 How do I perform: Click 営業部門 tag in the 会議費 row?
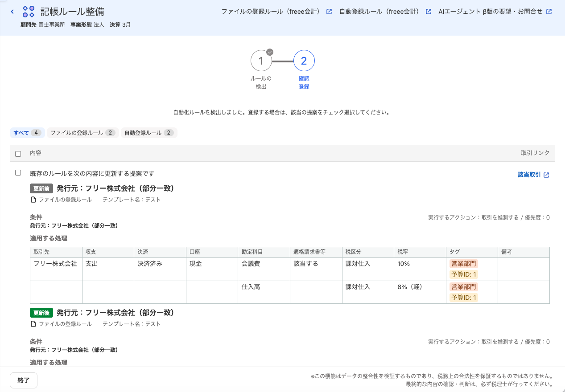pyautogui.click(x=464, y=264)
